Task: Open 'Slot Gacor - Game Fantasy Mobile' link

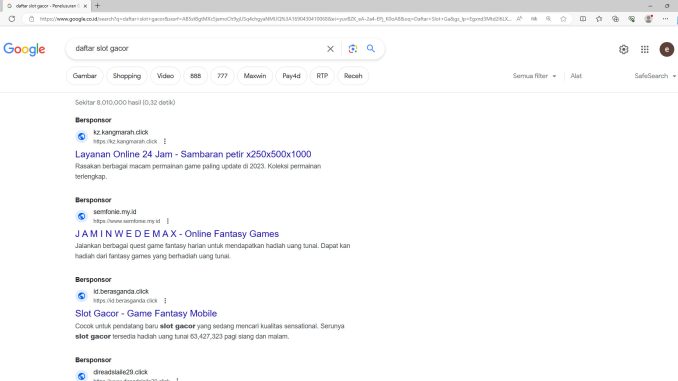Action: coord(146,314)
